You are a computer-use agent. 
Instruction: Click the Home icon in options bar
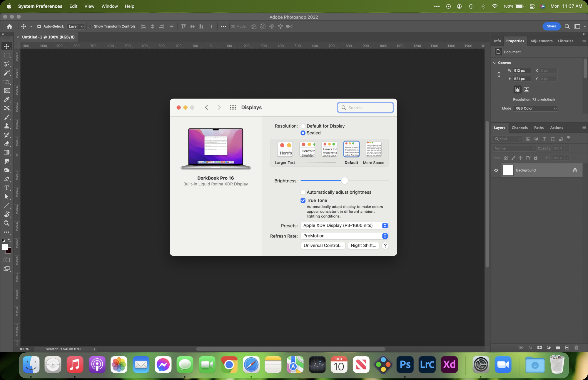(x=9, y=26)
